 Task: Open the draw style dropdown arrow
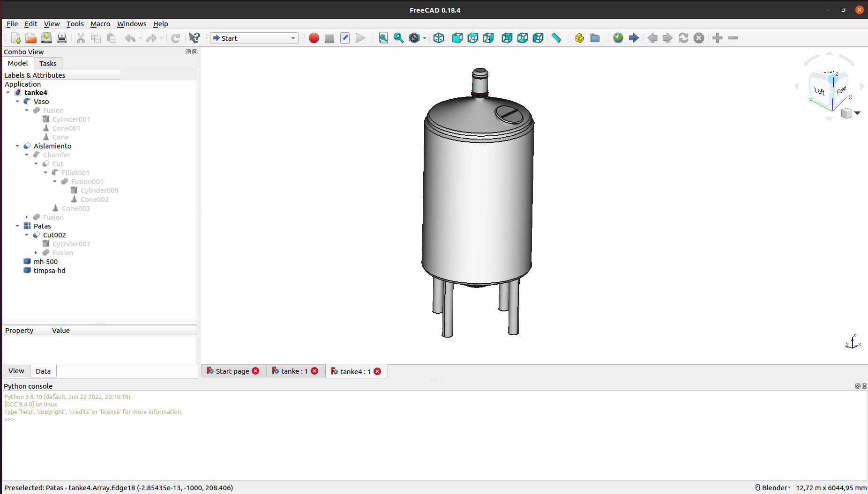pos(425,38)
